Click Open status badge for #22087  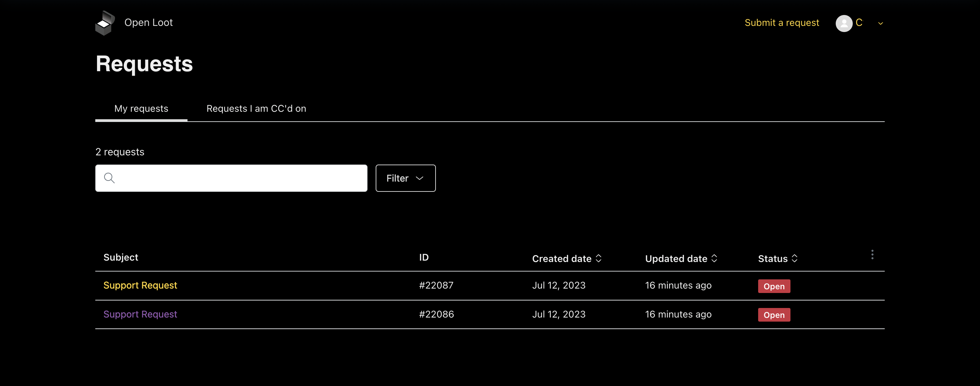(x=774, y=286)
